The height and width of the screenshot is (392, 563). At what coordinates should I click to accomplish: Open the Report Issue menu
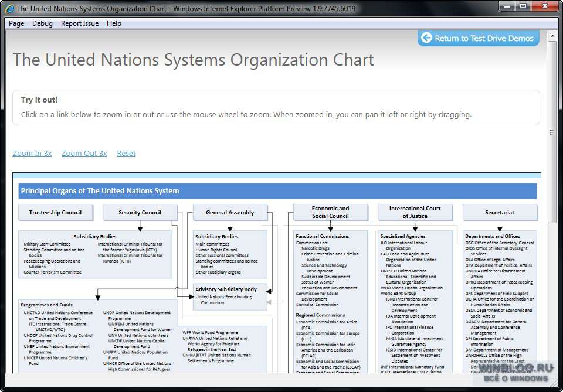click(80, 23)
